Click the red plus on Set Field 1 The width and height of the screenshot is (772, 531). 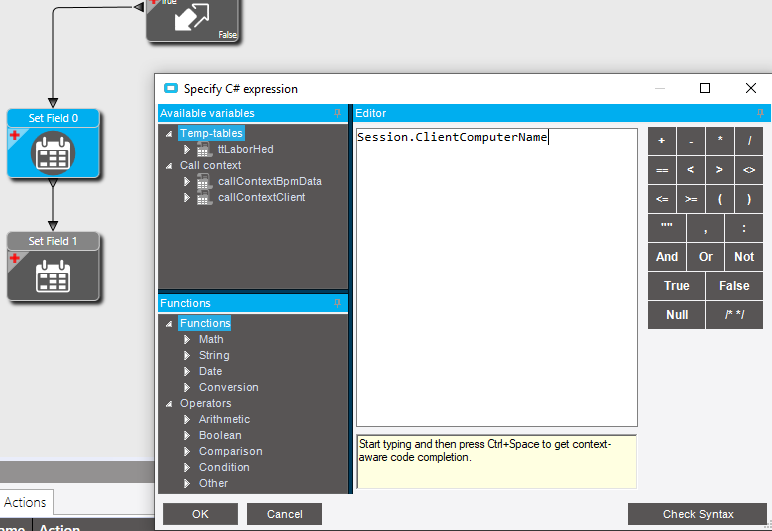[x=15, y=258]
